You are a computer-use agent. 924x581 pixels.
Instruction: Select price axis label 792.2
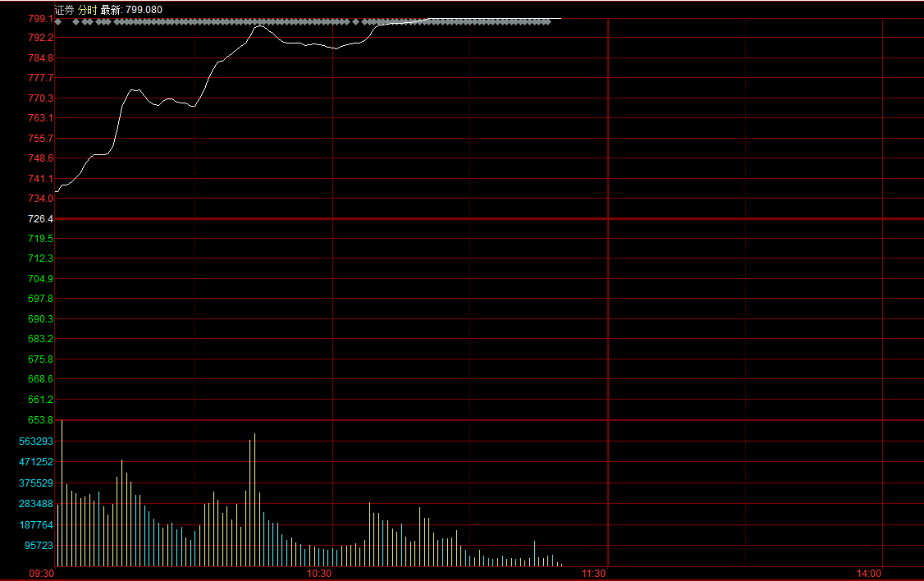41,38
